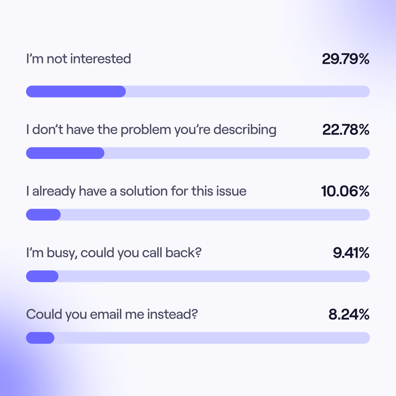396x396 pixels.
Task: Click the unfilled track of the 8.24% bar
Action: [212, 338]
